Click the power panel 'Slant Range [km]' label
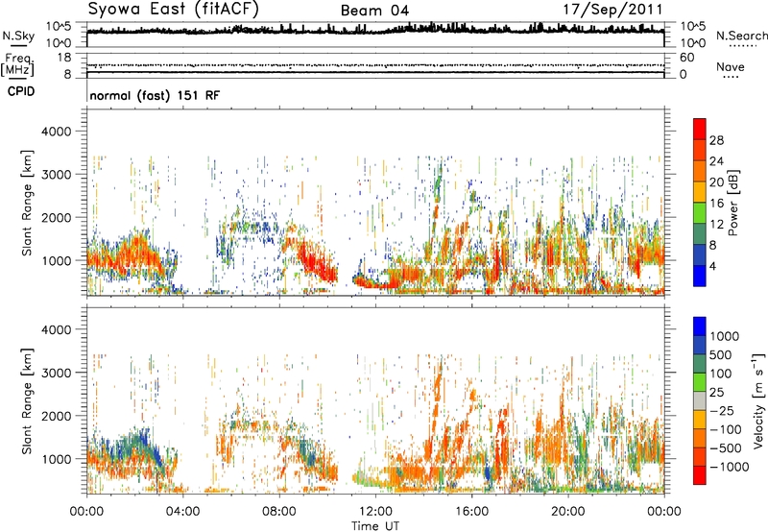768x532 pixels. [x=27, y=203]
